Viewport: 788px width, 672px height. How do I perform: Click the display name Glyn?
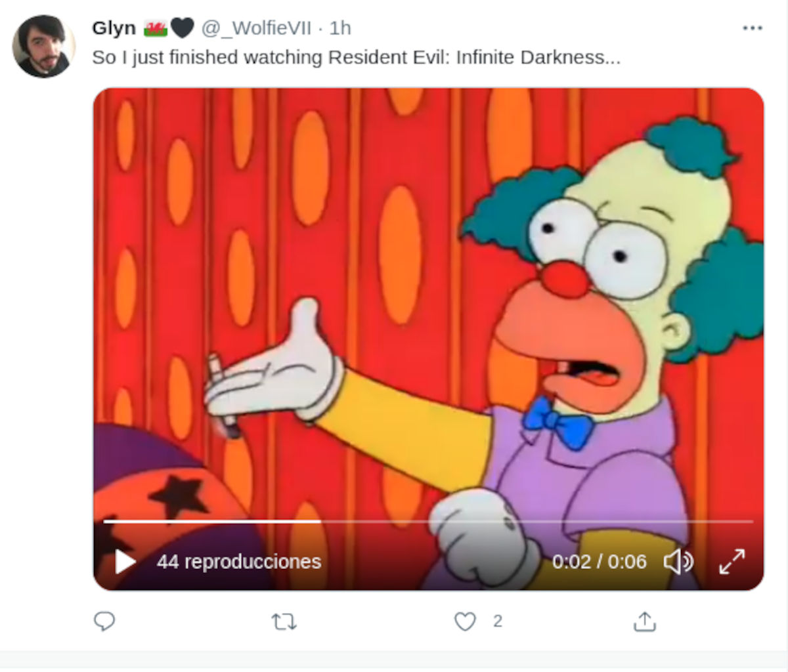pyautogui.click(x=114, y=28)
